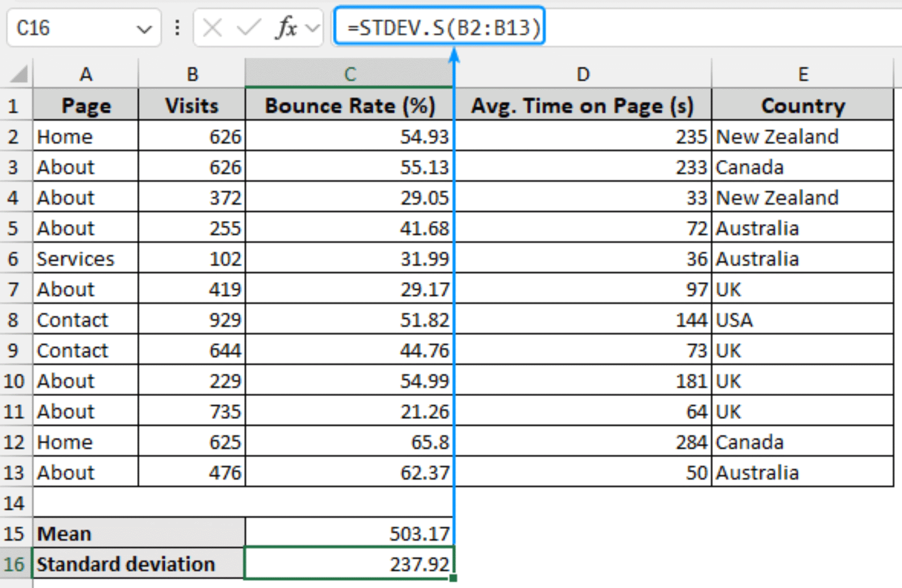Select the empty row 14 header
Screen dimensions: 902x588
(15, 503)
